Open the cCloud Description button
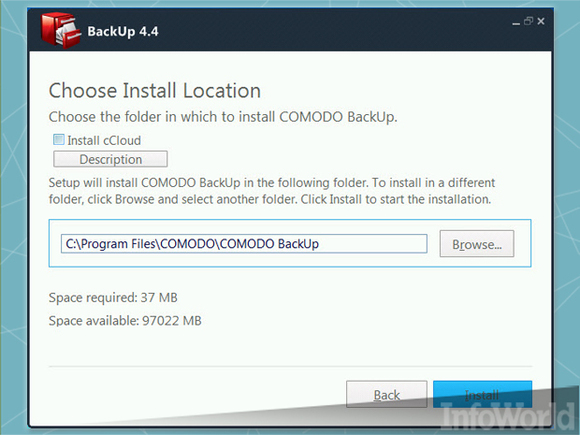 tap(110, 159)
